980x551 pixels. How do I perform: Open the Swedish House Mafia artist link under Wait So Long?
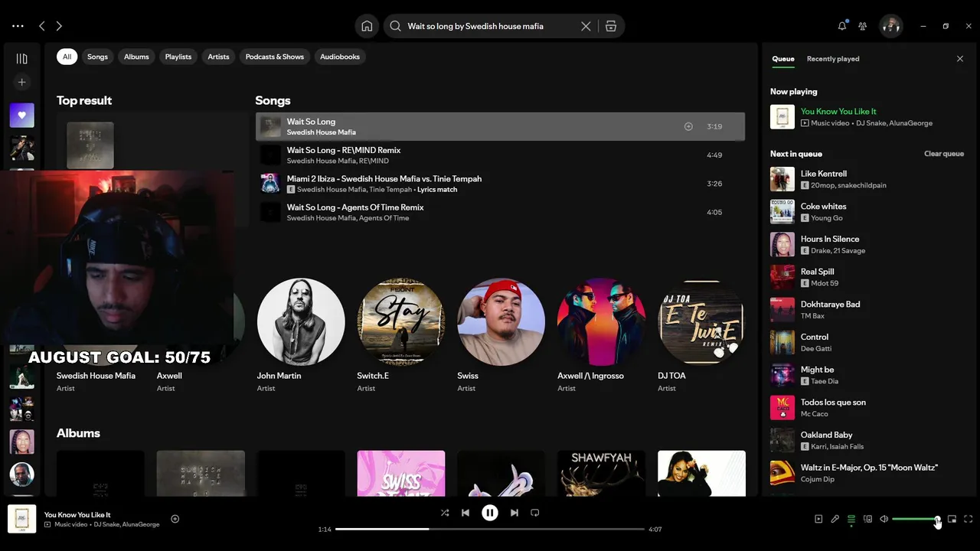(x=321, y=132)
